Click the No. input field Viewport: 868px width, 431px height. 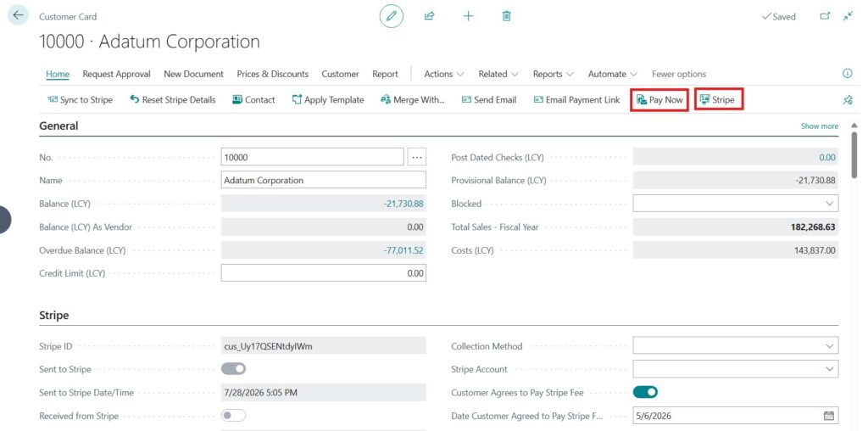click(x=312, y=157)
